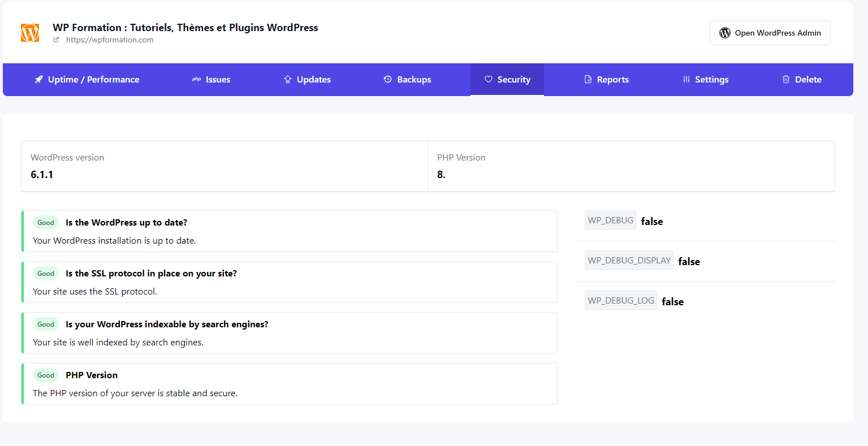868x446 pixels.
Task: Switch to the Issues tab
Action: click(218, 80)
